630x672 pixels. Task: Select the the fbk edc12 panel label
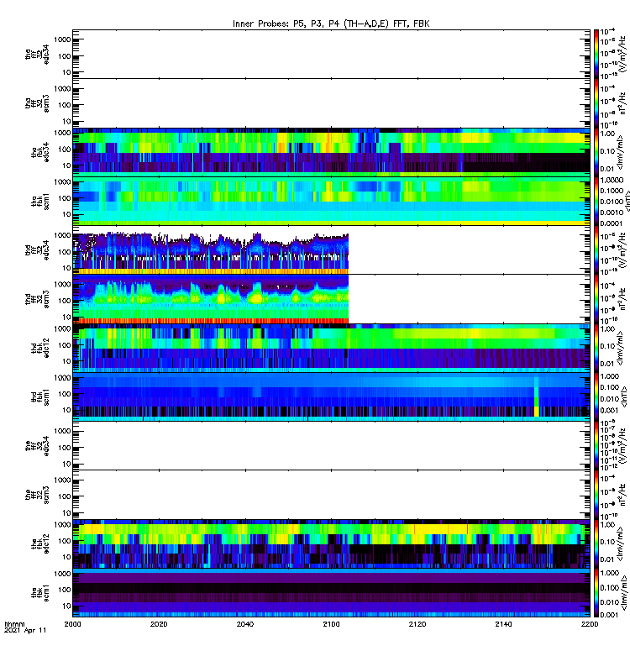[x=39, y=544]
